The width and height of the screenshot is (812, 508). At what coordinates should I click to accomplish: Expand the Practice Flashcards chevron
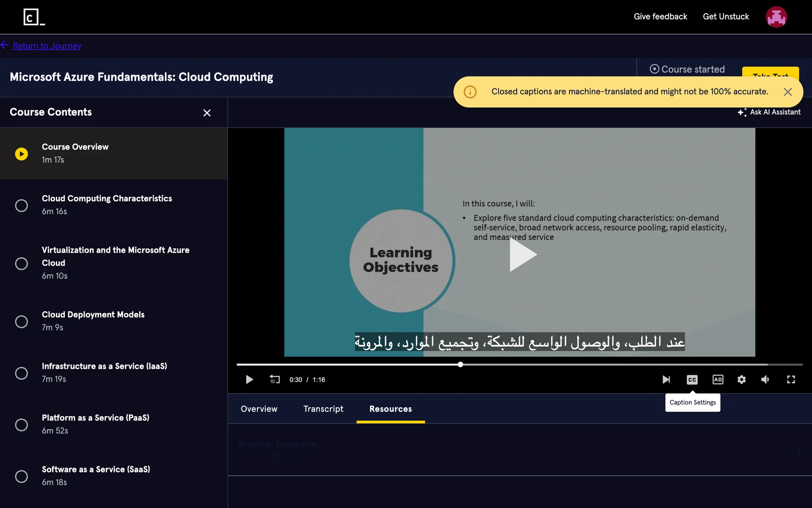(x=798, y=450)
